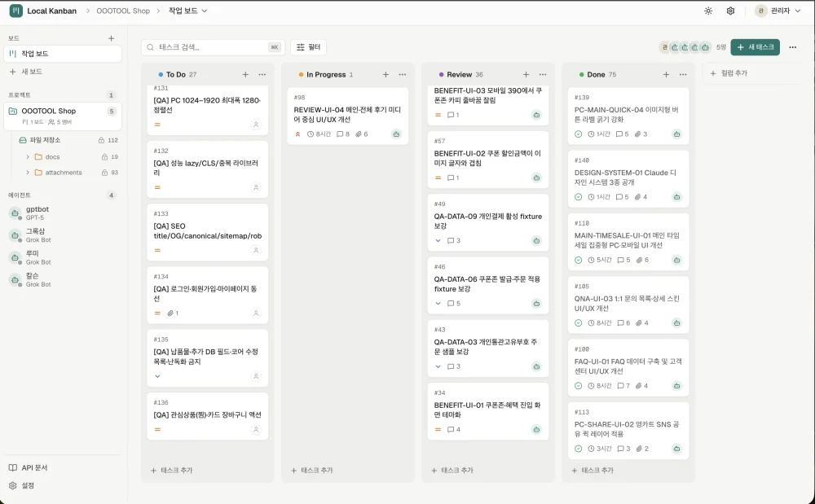Click attachment icon on card #134
This screenshot has height=504, width=815.
[170, 313]
